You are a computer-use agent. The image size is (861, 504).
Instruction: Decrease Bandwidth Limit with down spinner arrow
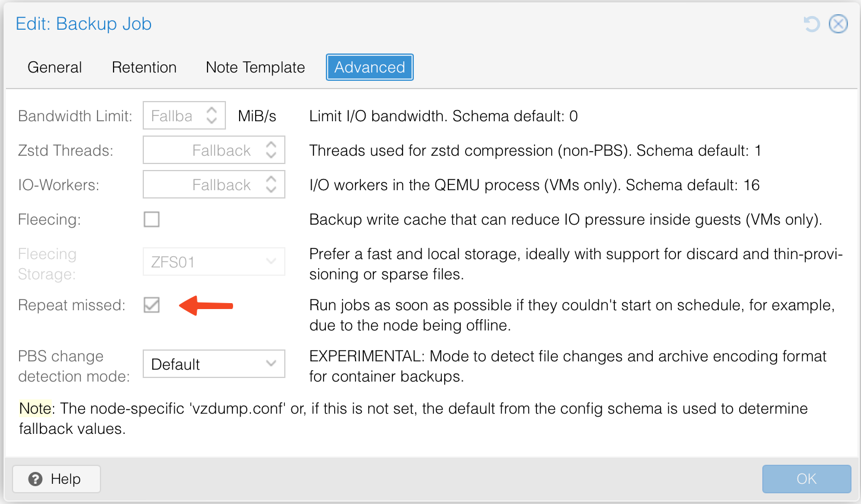(x=212, y=121)
